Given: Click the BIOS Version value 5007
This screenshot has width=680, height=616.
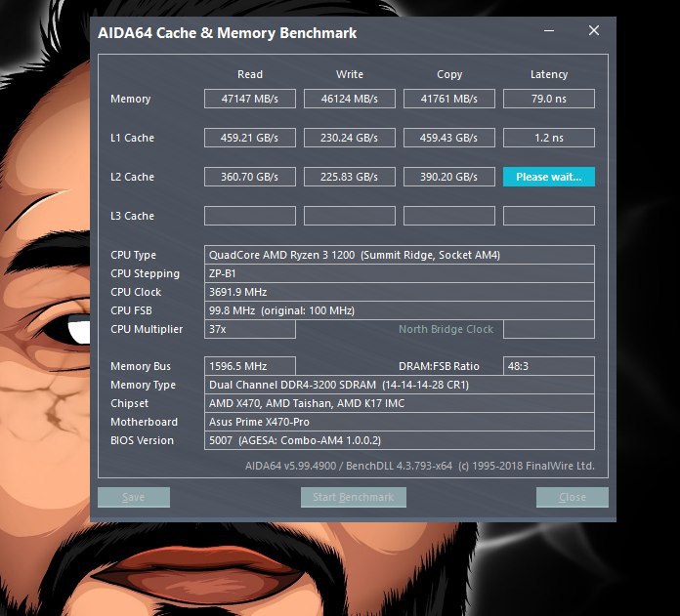Looking at the screenshot, I should tap(400, 440).
